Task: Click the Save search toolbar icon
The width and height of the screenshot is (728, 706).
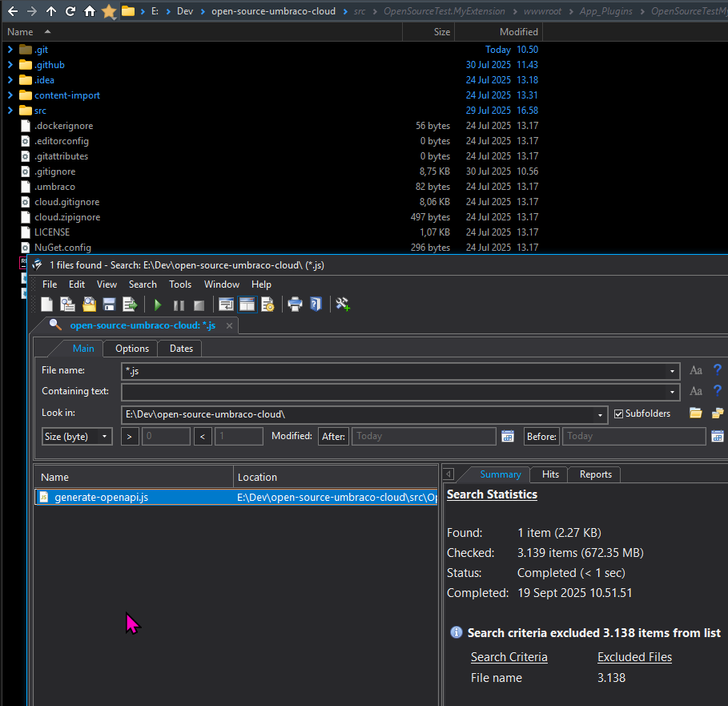Action: point(109,305)
